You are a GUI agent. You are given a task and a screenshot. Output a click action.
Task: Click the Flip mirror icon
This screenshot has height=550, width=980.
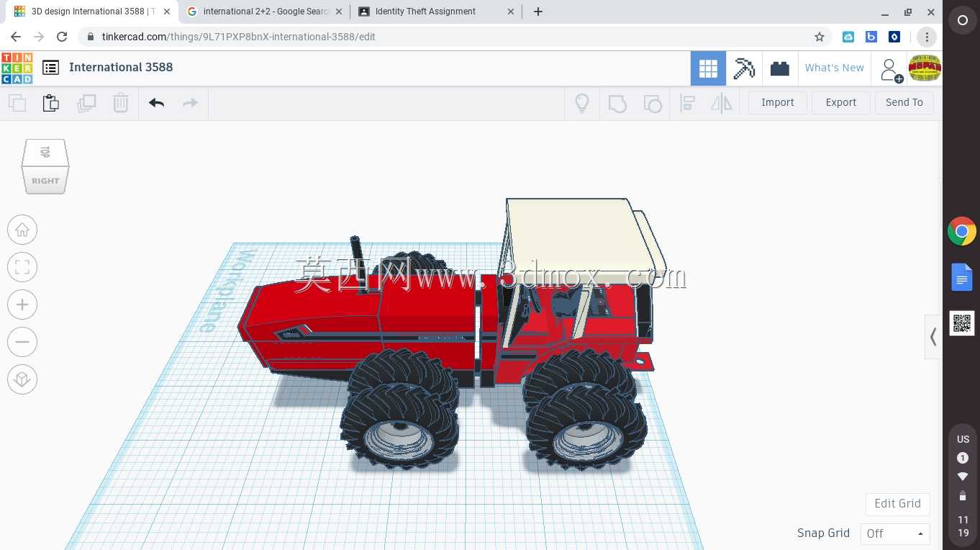click(x=721, y=103)
